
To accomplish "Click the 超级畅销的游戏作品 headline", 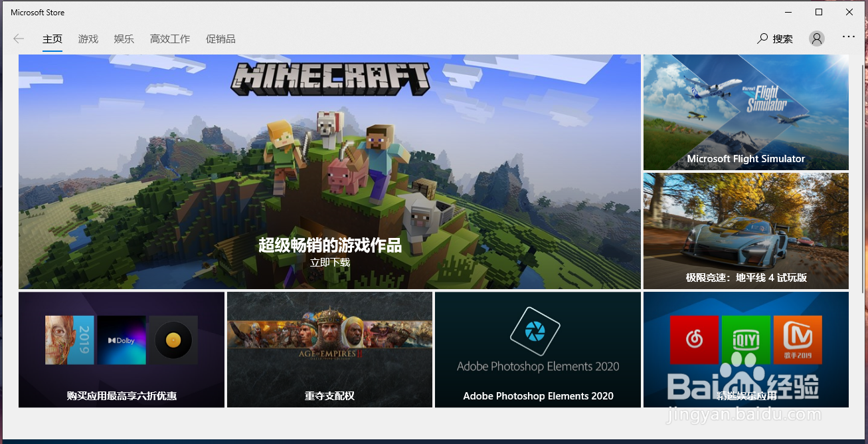I will click(330, 245).
